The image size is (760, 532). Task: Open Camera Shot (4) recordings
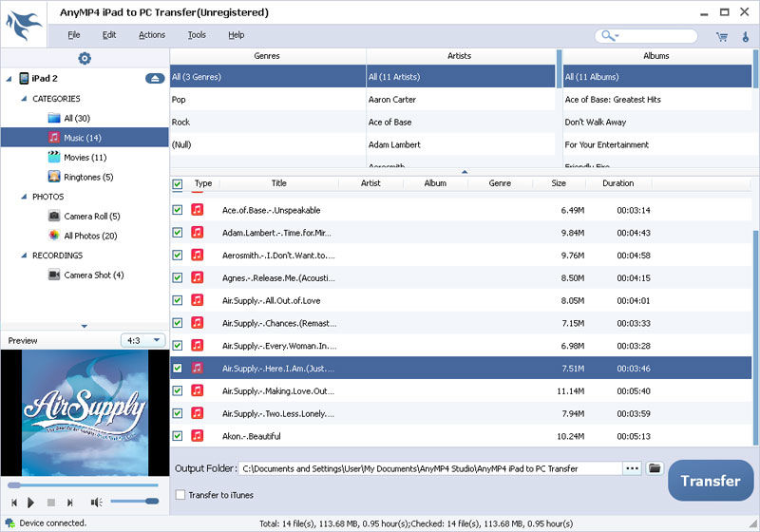pos(94,275)
